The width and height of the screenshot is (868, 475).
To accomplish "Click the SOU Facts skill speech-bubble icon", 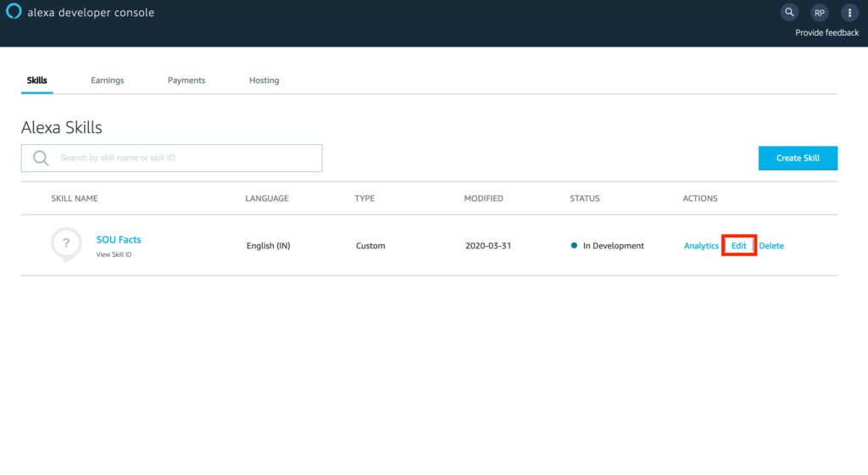I will tap(66, 244).
